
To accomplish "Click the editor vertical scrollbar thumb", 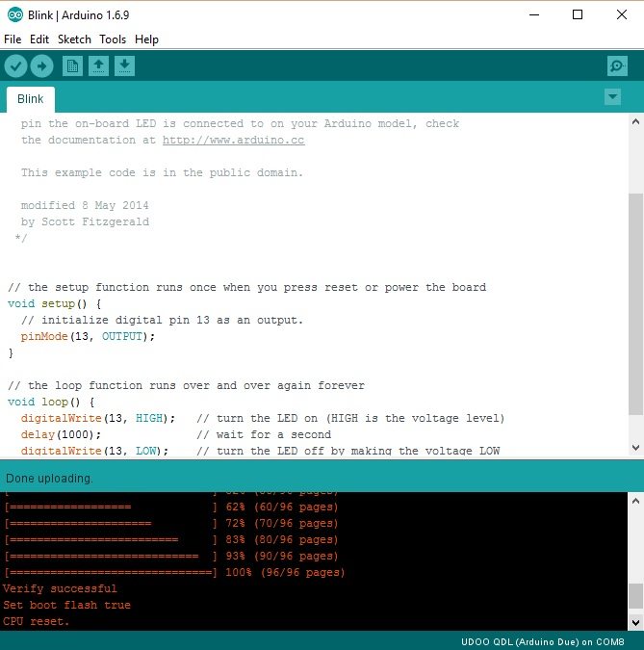I will [x=635, y=304].
